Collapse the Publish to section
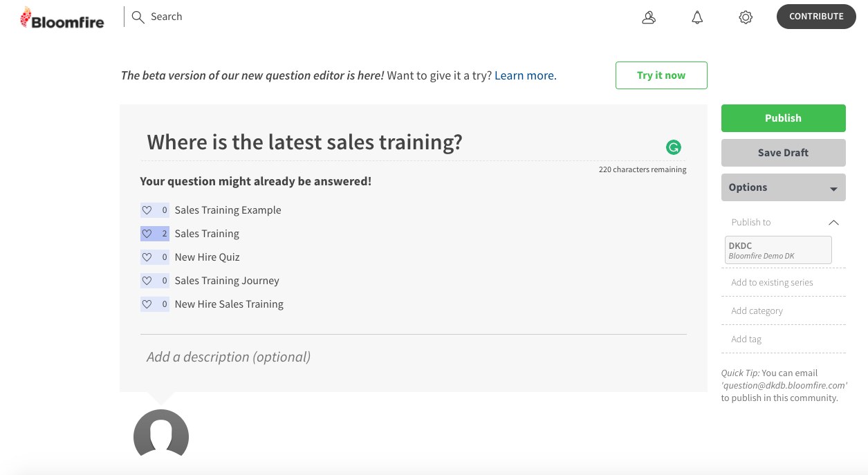Viewport: 868px width, 475px height. (x=833, y=223)
